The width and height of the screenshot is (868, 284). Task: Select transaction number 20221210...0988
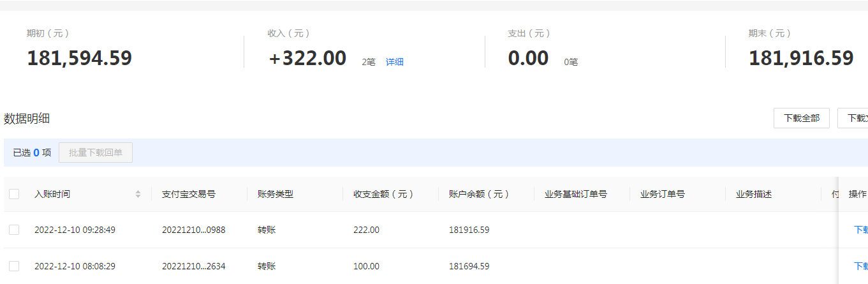tap(194, 230)
